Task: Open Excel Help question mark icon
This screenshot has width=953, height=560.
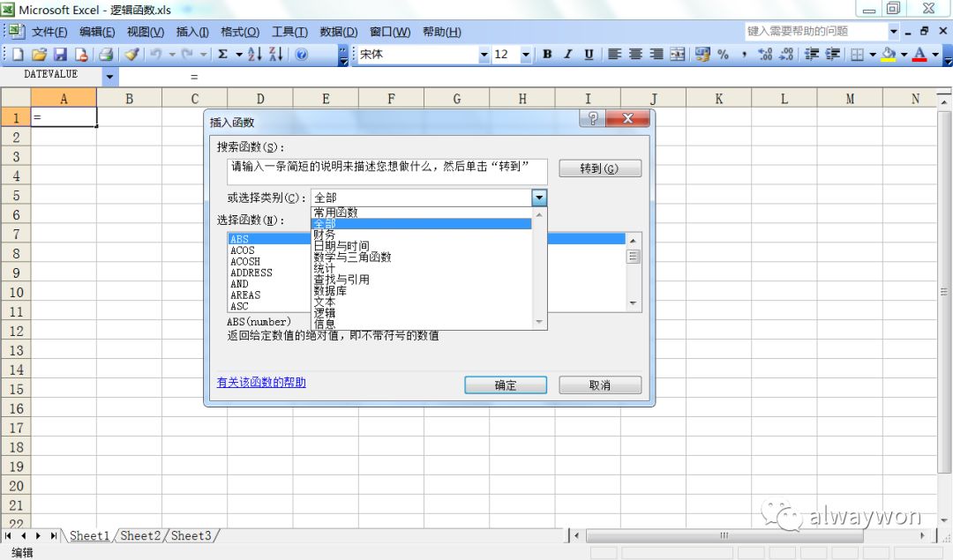Action: tap(302, 55)
